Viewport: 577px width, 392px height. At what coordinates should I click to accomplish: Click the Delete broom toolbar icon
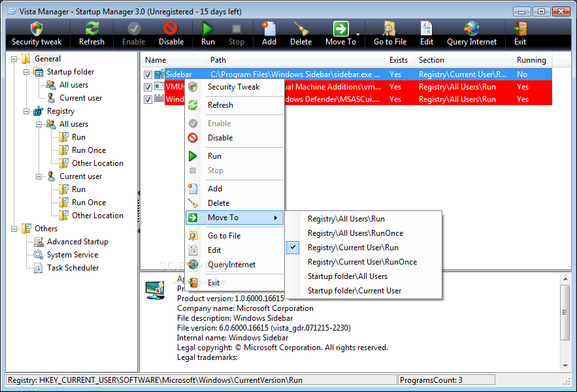301,28
